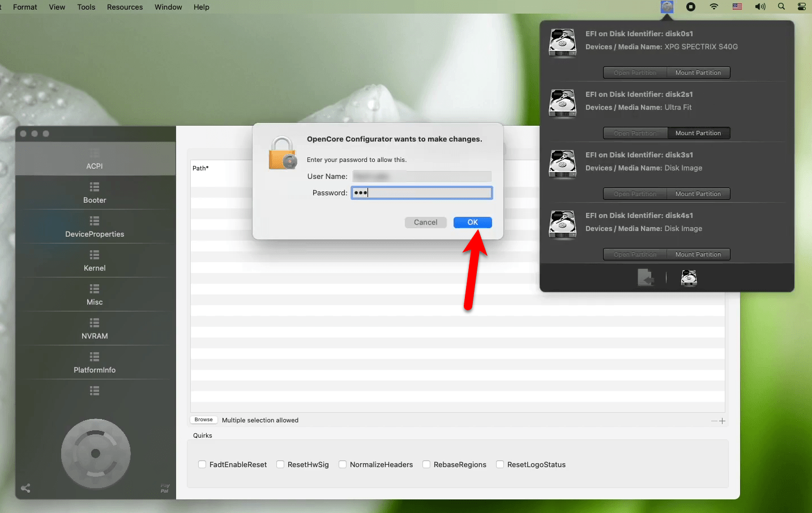Open the Resources menu

(x=125, y=7)
